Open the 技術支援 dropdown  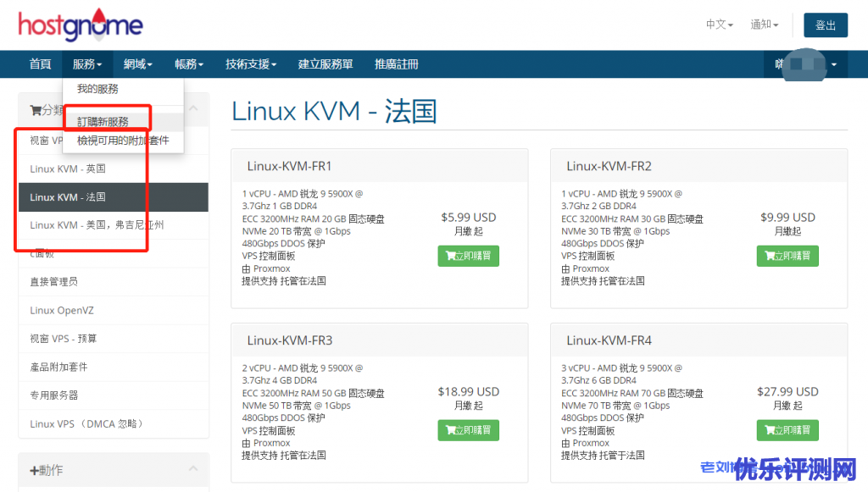tap(251, 64)
